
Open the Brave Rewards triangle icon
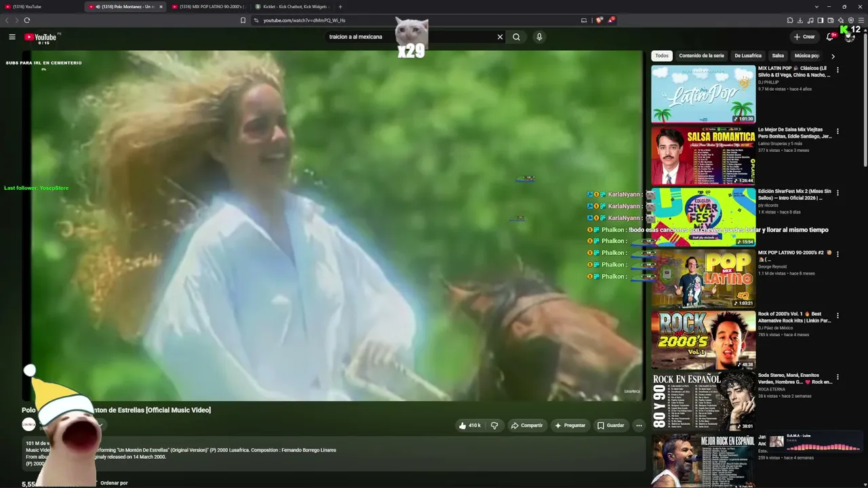611,20
